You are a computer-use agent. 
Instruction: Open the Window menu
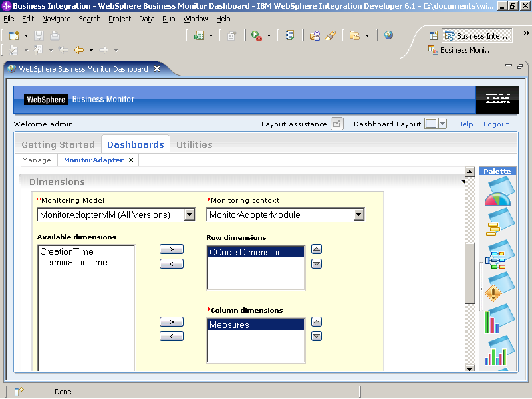click(x=196, y=19)
